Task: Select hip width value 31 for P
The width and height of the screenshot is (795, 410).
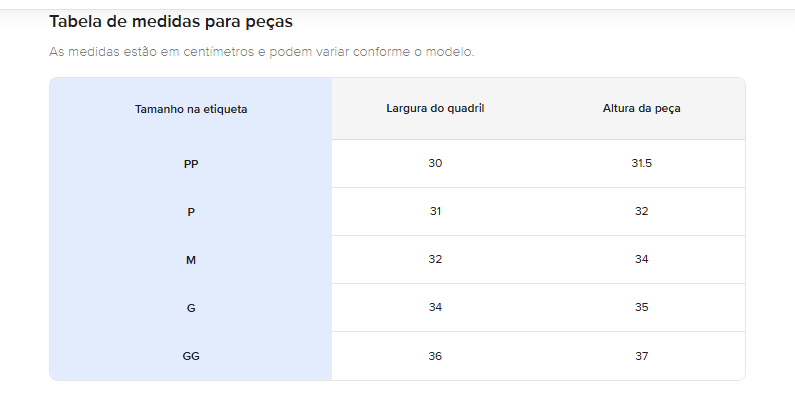Action: (435, 211)
